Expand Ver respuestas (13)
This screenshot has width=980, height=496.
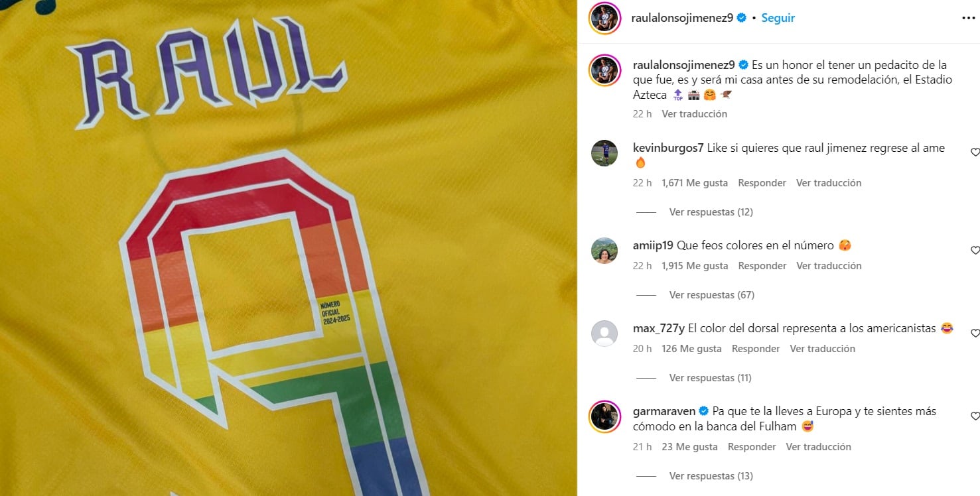coord(711,476)
